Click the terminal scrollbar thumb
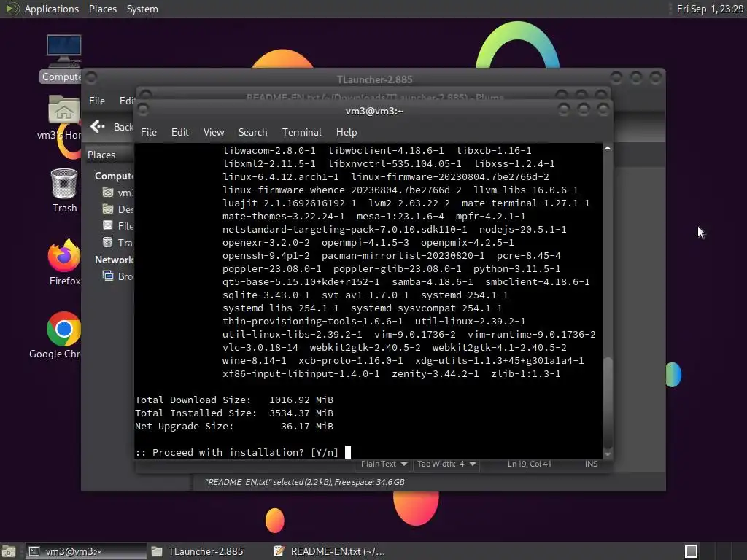The width and height of the screenshot is (747, 560). pyautogui.click(x=608, y=402)
